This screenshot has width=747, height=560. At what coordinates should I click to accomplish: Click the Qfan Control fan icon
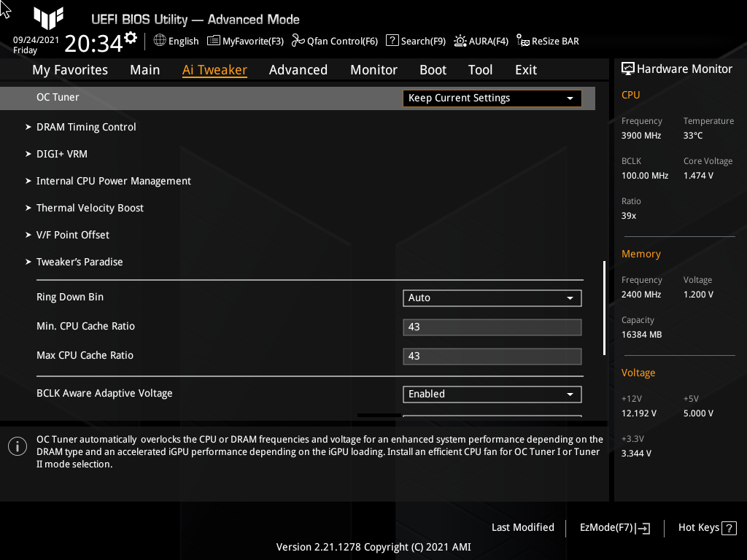pos(298,41)
